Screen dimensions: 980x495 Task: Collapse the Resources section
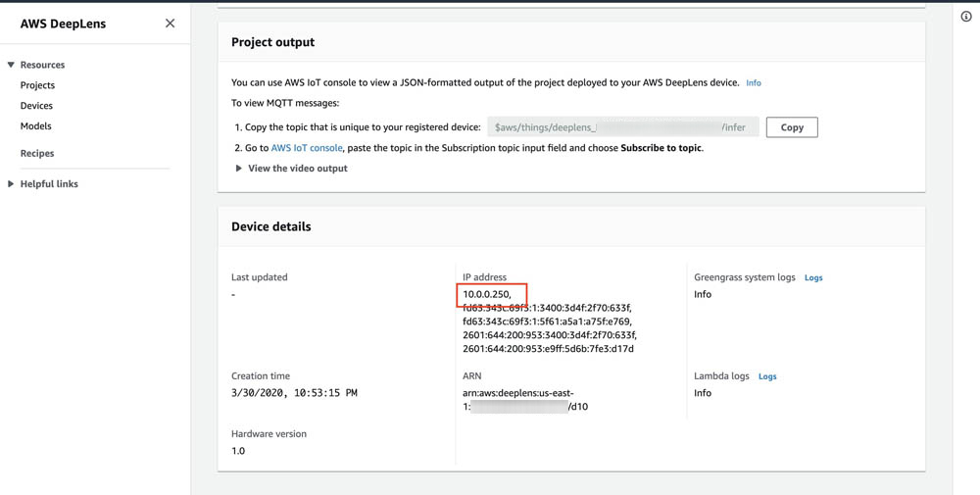11,65
